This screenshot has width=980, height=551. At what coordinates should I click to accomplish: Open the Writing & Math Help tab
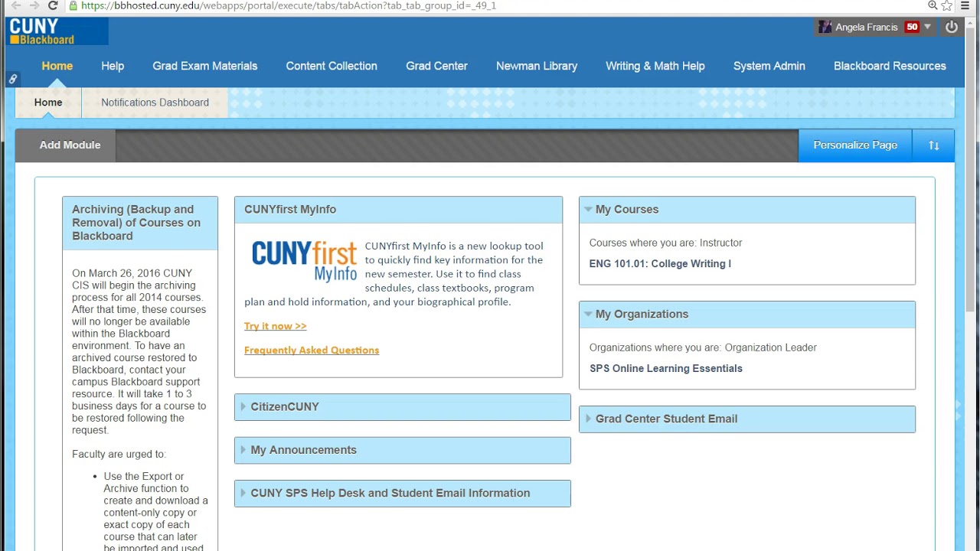click(x=655, y=66)
